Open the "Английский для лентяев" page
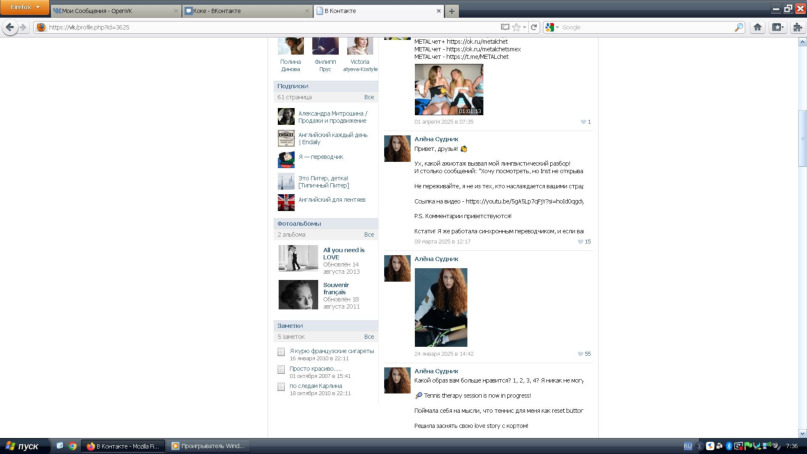 pos(332,200)
